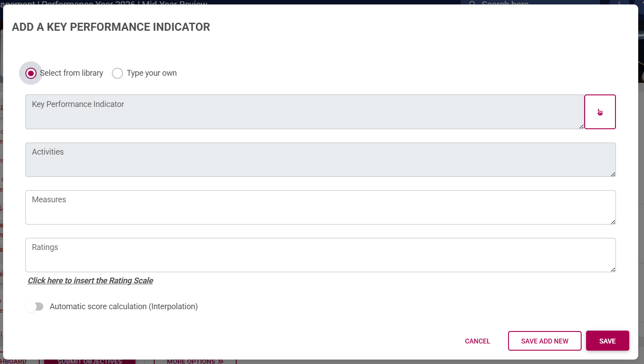Switch to the SUBMIT OBJECTIVES tab
Image resolution: width=644 pixels, height=364 pixels.
89,361
